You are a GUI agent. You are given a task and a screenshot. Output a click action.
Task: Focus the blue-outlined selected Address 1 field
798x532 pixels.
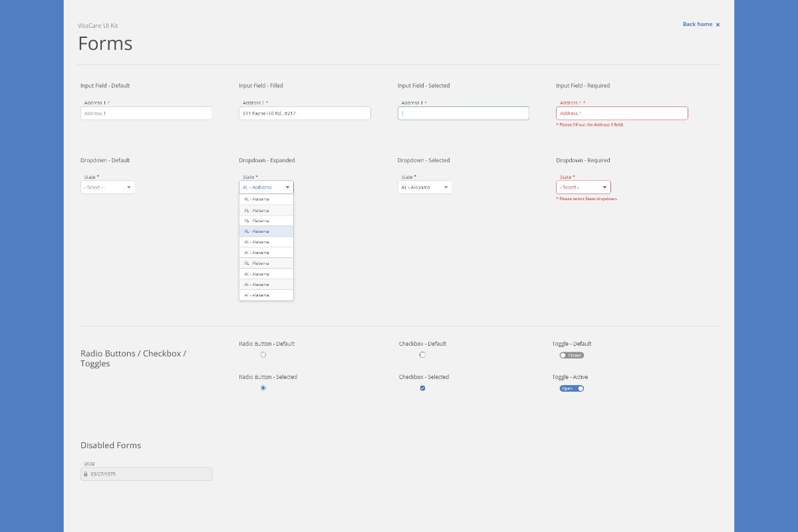coord(464,114)
